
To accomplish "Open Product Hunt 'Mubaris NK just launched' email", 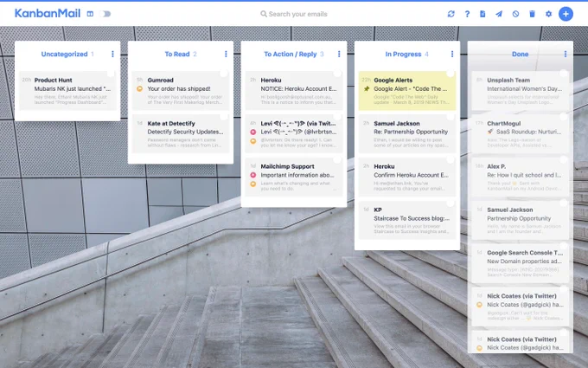I will click(67, 91).
